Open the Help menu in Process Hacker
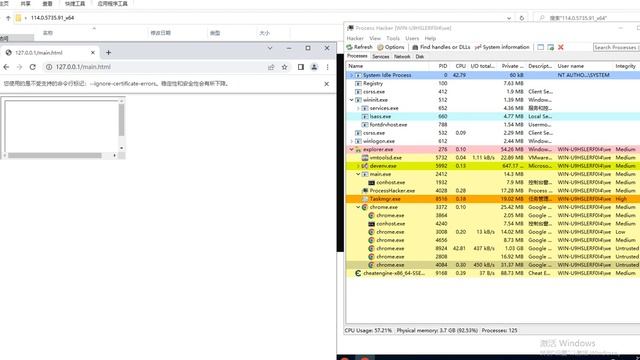Screen dimensions: 640x360 pos(430,38)
